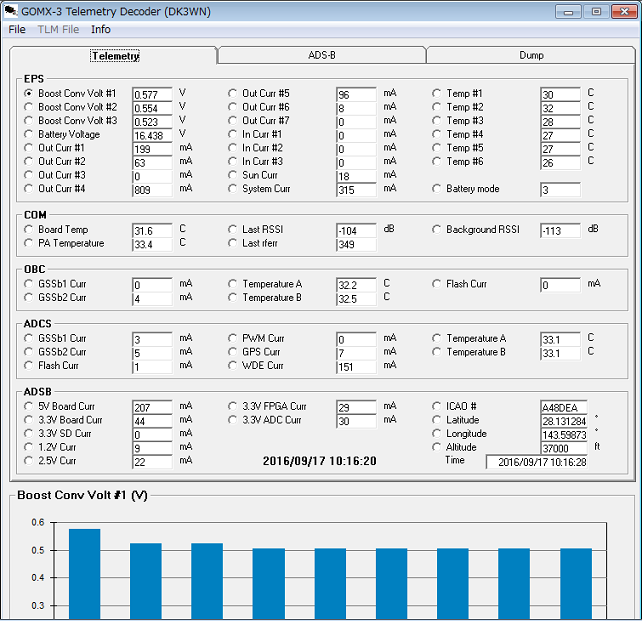The width and height of the screenshot is (642, 621).
Task: Select OBC Temperature A radio button
Action: tap(232, 284)
